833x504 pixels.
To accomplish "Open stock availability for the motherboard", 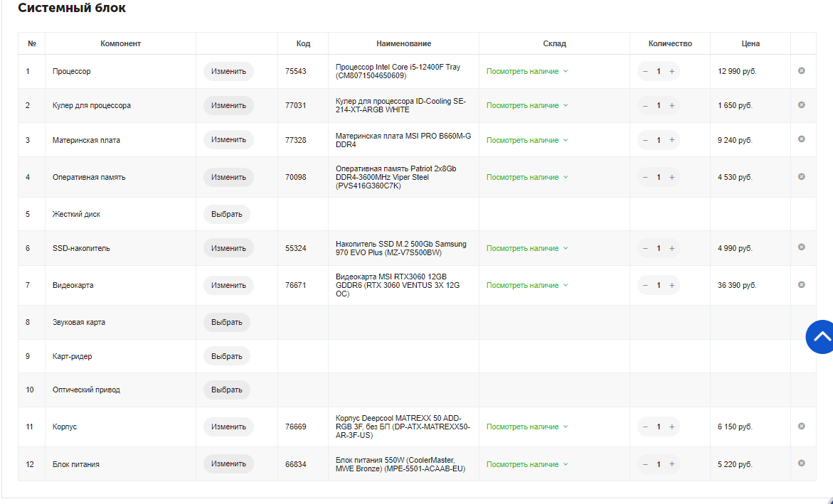I will click(526, 140).
